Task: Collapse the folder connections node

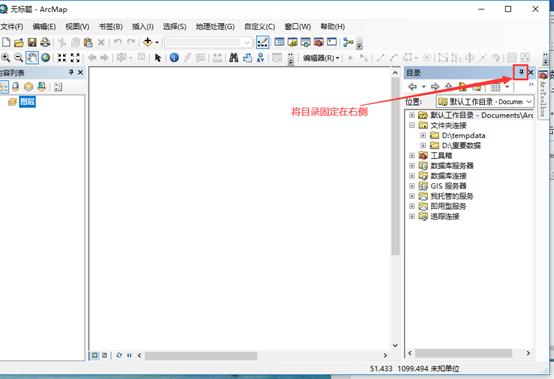Action: coord(412,125)
